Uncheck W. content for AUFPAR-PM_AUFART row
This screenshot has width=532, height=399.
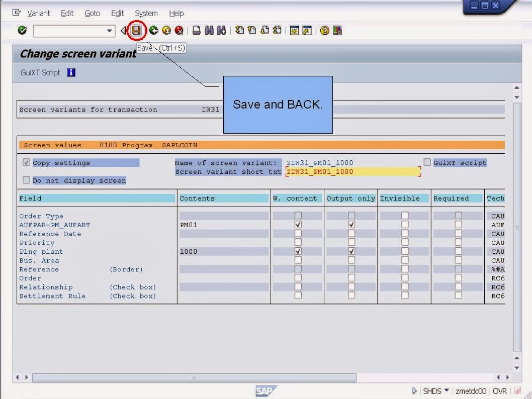click(298, 225)
